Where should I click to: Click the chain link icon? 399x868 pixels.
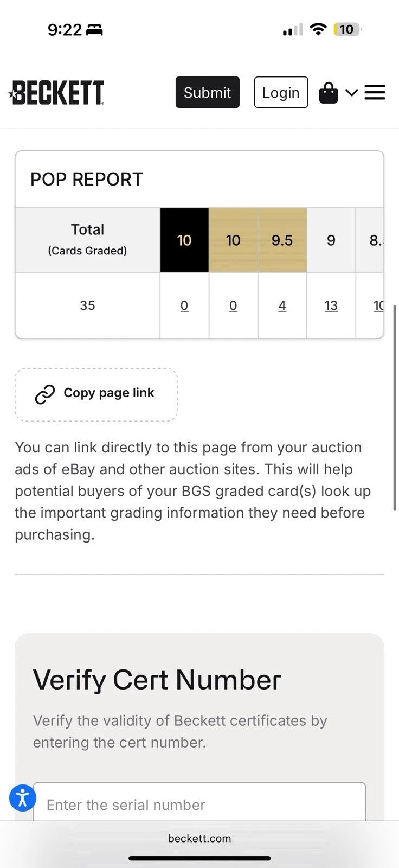click(45, 394)
